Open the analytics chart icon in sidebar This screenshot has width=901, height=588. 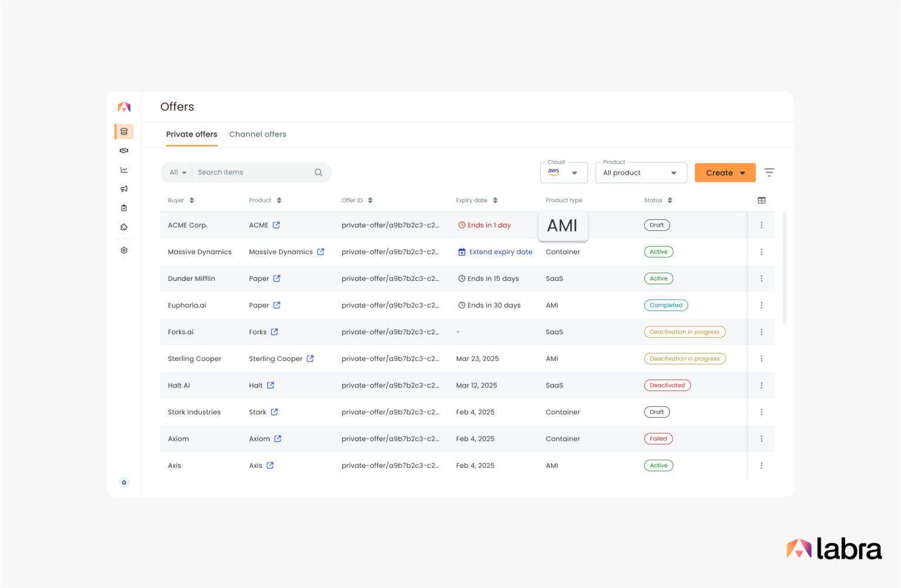click(124, 169)
